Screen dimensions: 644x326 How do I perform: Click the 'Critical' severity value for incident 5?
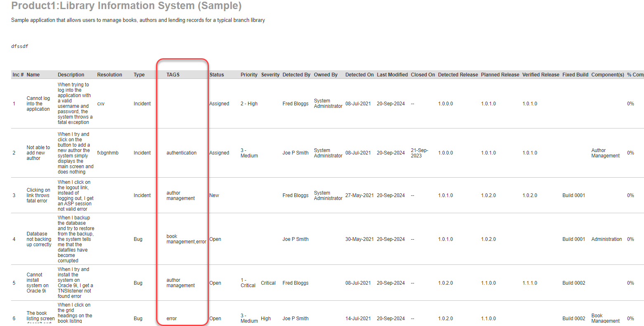[x=268, y=283]
